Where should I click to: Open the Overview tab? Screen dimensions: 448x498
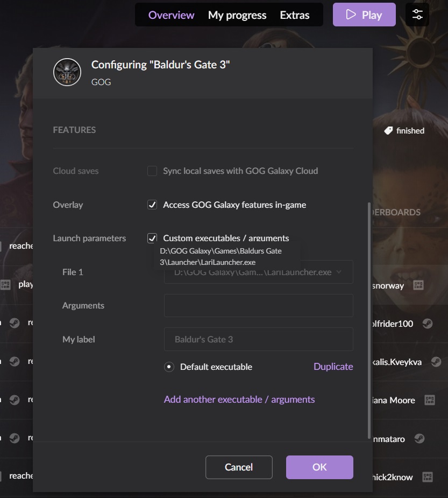171,15
